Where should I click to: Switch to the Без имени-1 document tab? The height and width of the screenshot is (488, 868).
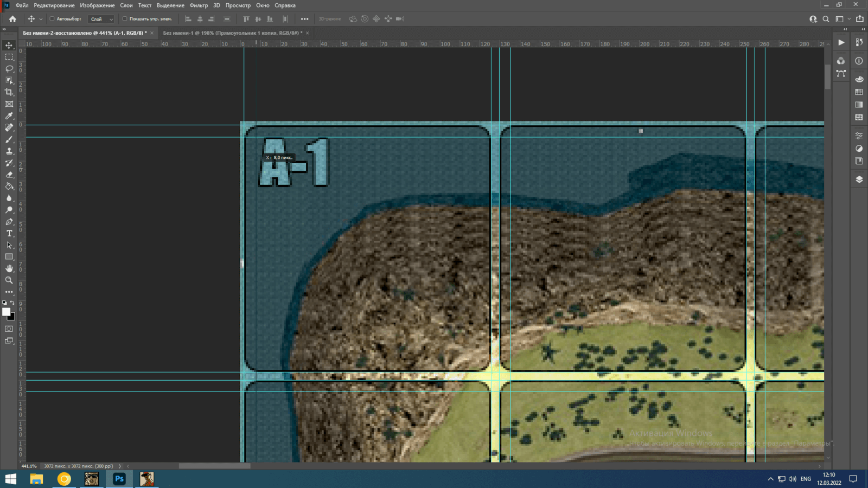coord(232,33)
